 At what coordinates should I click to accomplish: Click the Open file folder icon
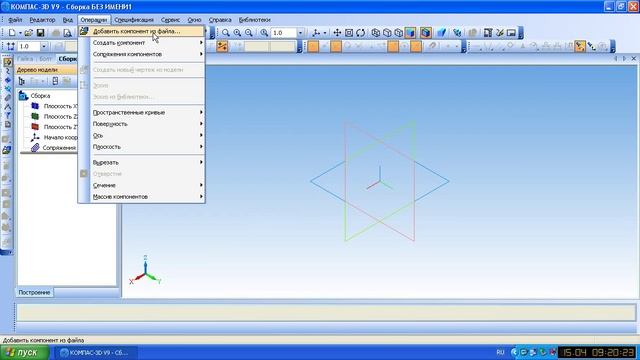tap(29, 33)
